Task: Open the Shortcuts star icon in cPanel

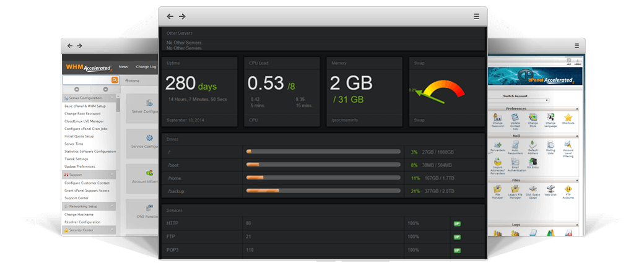Action: point(568,119)
